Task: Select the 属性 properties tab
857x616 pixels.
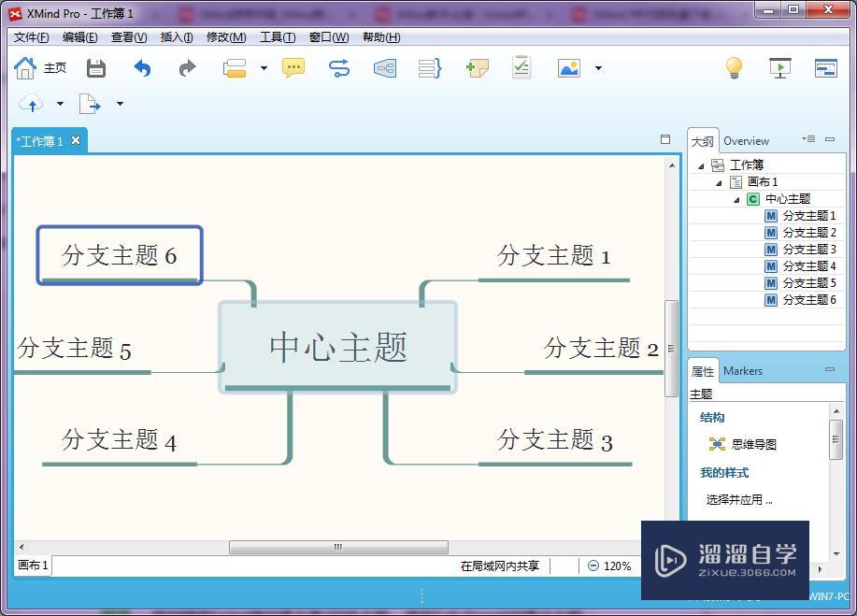Action: (702, 372)
